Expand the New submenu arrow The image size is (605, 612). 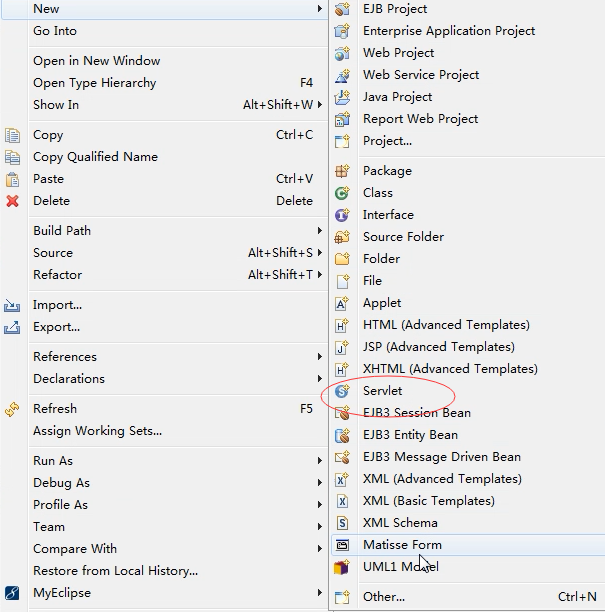click(320, 9)
